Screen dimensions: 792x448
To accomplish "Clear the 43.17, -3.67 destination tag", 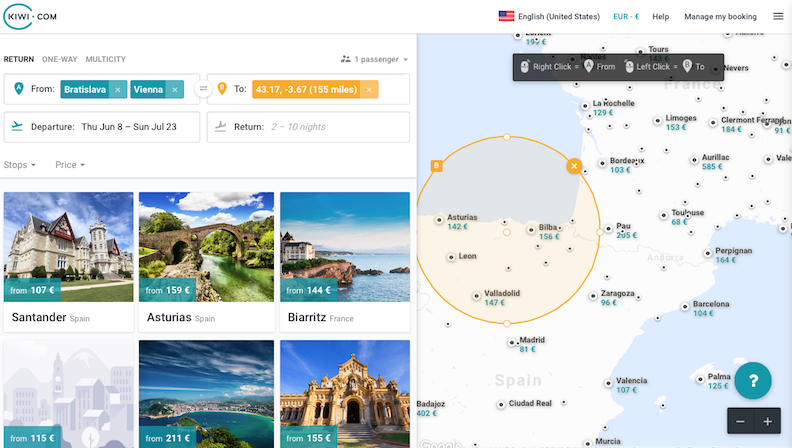I will [369, 89].
